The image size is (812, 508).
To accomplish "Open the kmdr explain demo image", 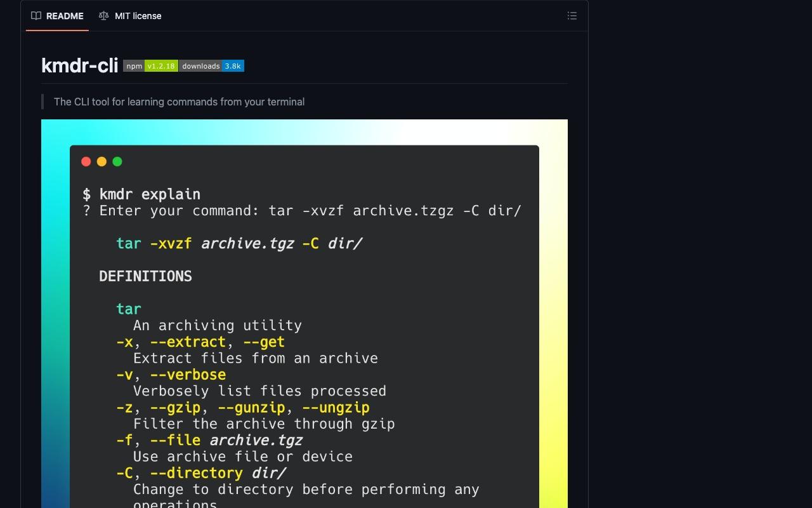I will click(304, 314).
